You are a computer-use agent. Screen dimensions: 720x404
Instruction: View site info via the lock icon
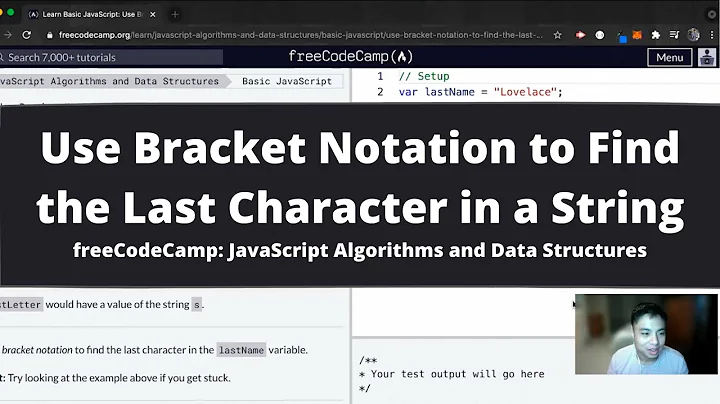click(50, 35)
